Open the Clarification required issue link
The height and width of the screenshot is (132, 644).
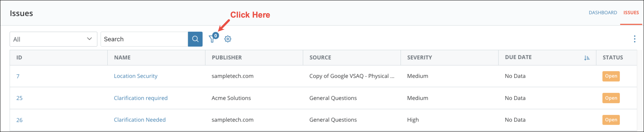[x=141, y=98]
